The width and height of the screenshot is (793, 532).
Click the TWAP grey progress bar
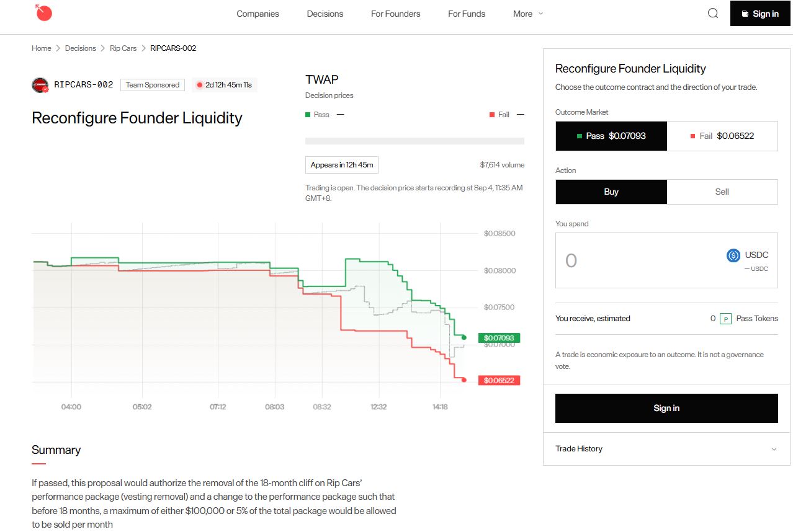coord(414,141)
